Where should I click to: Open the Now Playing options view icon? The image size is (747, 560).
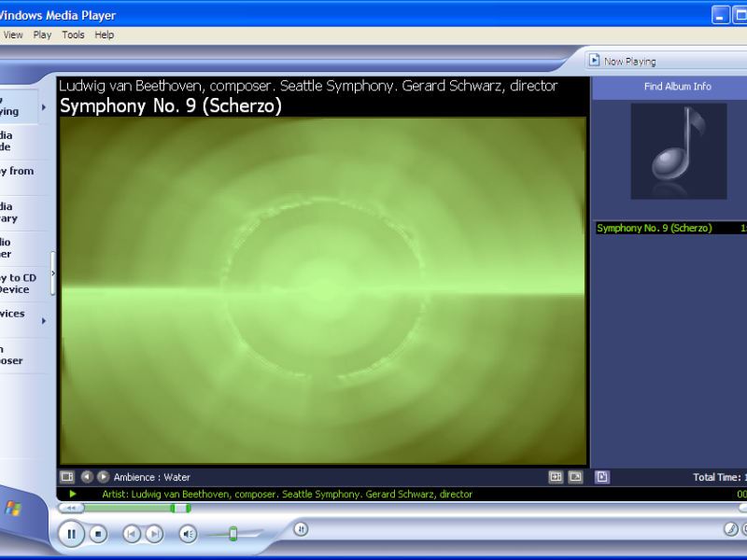pyautogui.click(x=67, y=477)
